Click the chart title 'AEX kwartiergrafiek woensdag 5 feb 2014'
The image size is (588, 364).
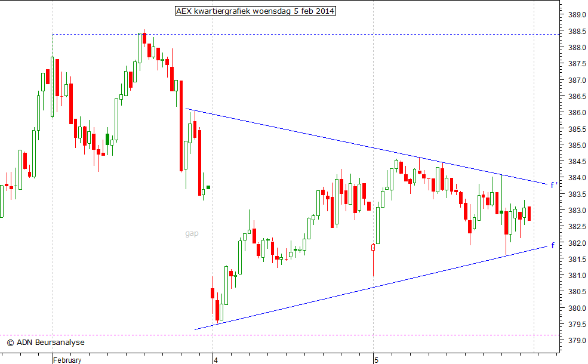[x=255, y=11]
